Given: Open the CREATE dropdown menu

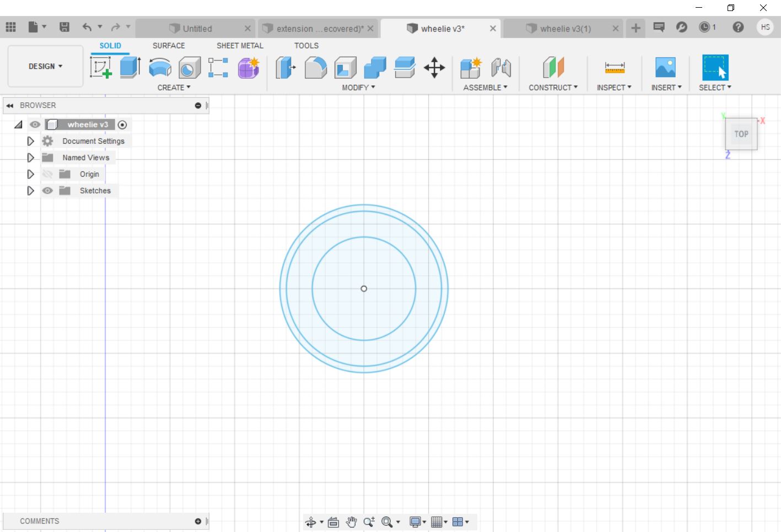Looking at the screenshot, I should point(174,88).
